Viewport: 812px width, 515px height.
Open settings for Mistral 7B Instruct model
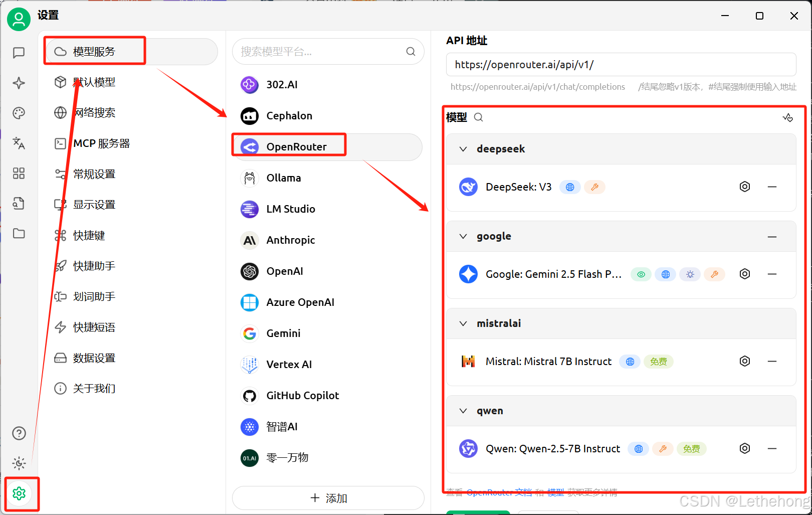pyautogui.click(x=745, y=361)
